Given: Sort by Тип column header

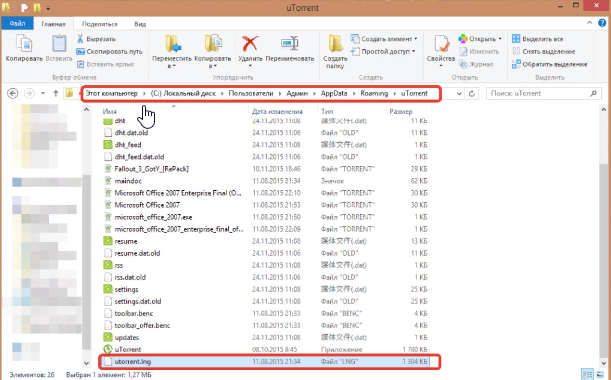Looking at the screenshot, I should [x=327, y=111].
